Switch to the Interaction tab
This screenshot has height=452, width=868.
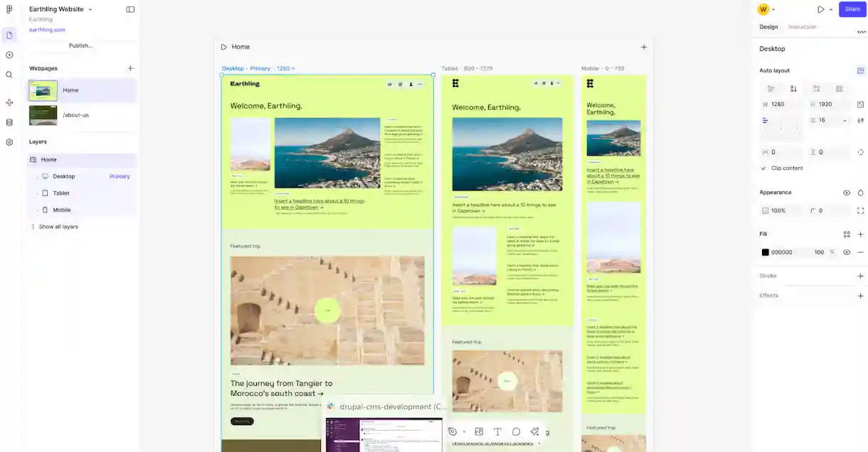[803, 26]
